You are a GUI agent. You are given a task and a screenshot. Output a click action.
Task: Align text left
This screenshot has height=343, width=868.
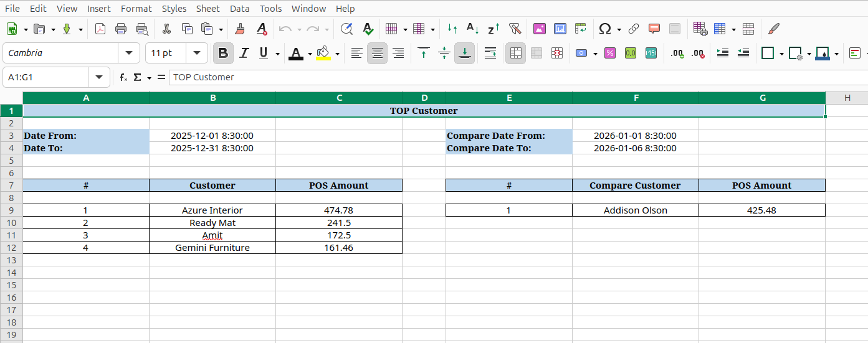pyautogui.click(x=356, y=54)
